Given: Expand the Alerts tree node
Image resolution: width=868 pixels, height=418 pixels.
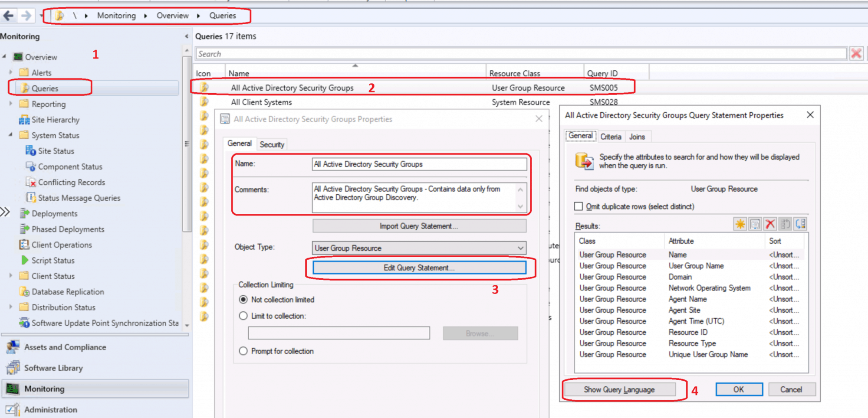Looking at the screenshot, I should pyautogui.click(x=10, y=72).
